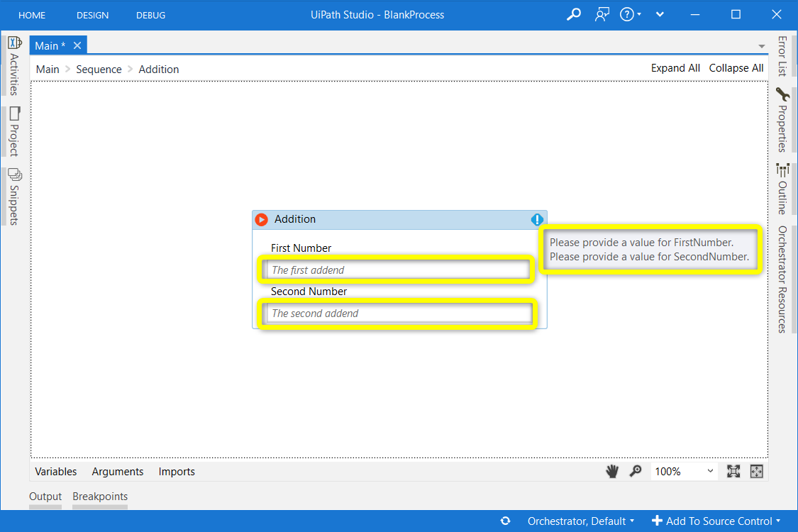Click the feedback icon in the title bar
The image size is (798, 532).
tap(602, 14)
